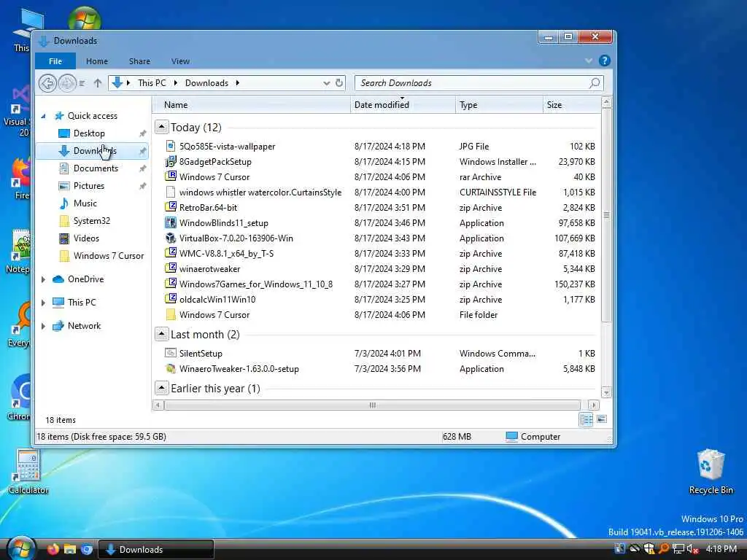Select the RetroBar.64-bit zip icon
The image size is (747, 560).
(x=171, y=206)
